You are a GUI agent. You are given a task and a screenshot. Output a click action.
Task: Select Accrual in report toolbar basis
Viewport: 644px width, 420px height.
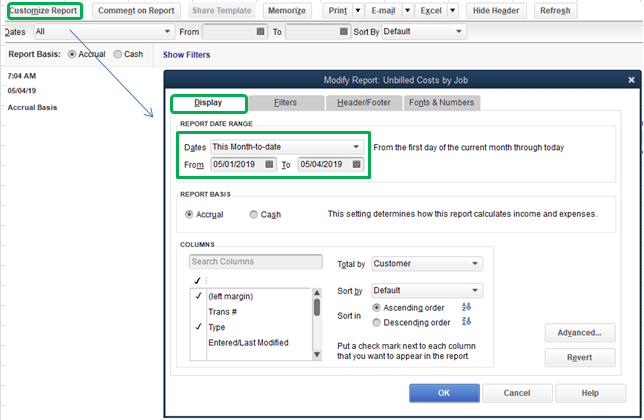click(x=72, y=54)
